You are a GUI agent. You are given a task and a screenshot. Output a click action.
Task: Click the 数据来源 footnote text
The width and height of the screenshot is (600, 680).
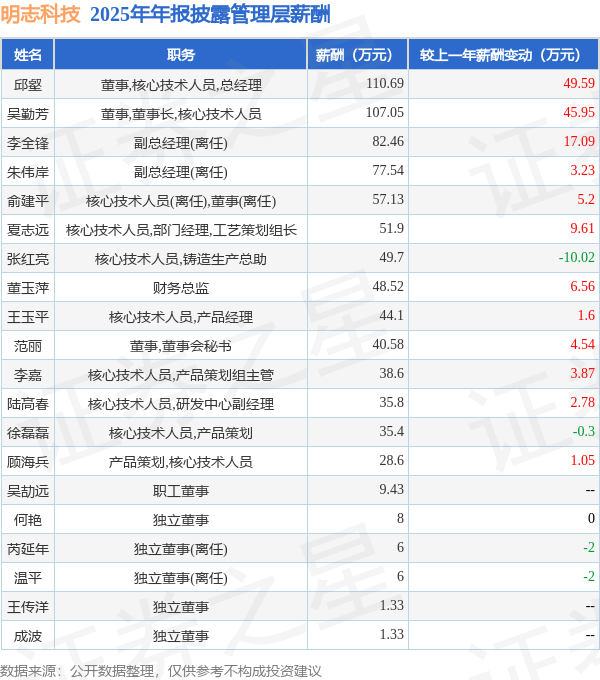point(161,671)
